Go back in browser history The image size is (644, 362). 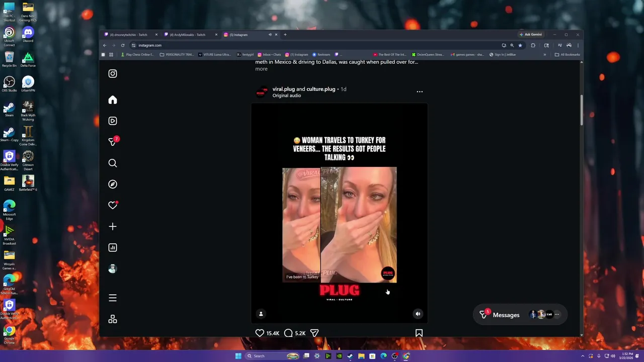(105, 45)
